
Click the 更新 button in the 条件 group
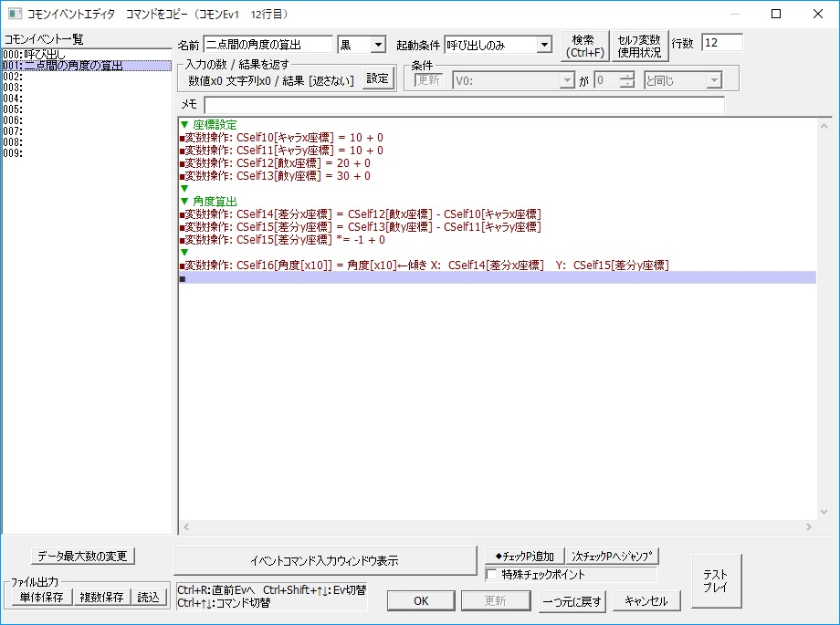429,79
